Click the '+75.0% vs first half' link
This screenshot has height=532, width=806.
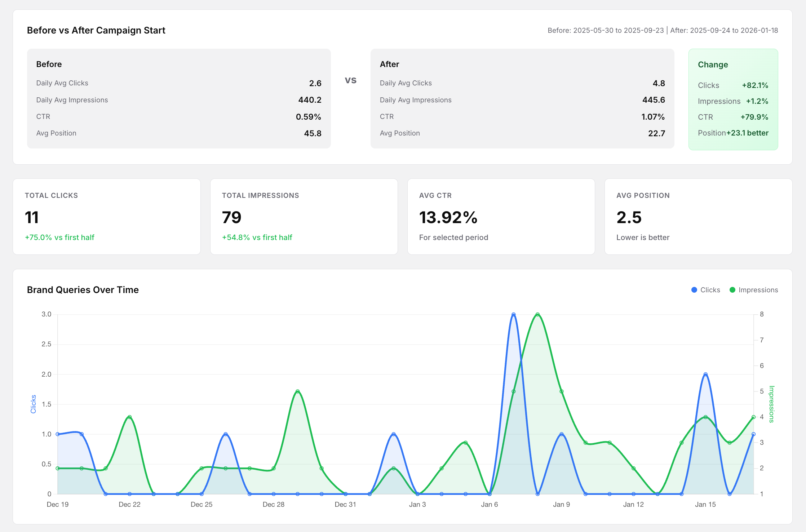(59, 237)
